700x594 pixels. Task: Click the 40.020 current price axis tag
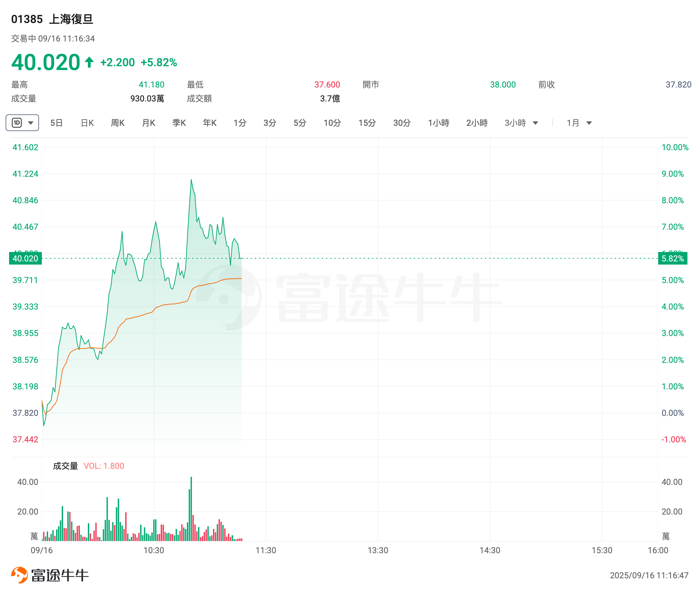(25, 258)
